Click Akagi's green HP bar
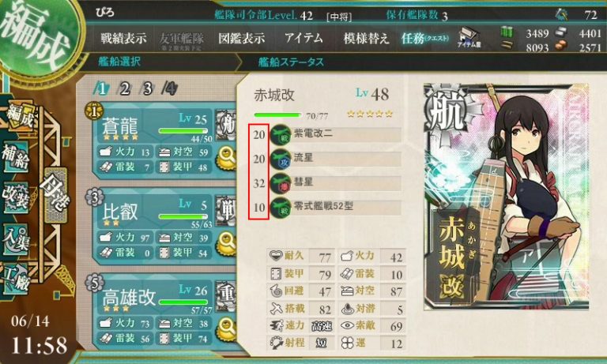The height and width of the screenshot is (364, 607). [277, 115]
